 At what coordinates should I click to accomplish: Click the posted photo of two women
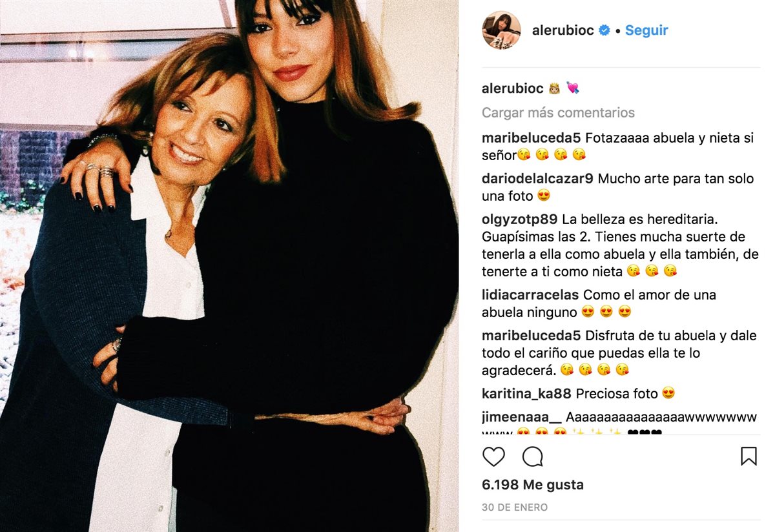[229, 266]
